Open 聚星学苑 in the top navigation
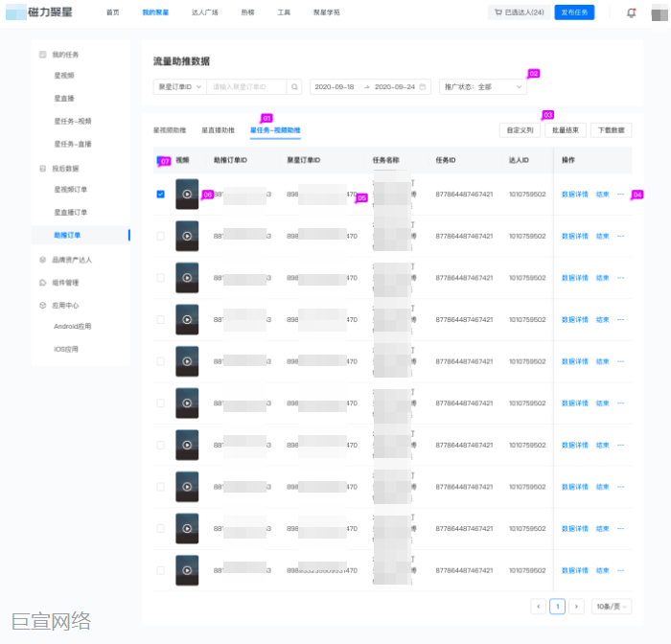The height and width of the screenshot is (644, 671). coord(327,12)
